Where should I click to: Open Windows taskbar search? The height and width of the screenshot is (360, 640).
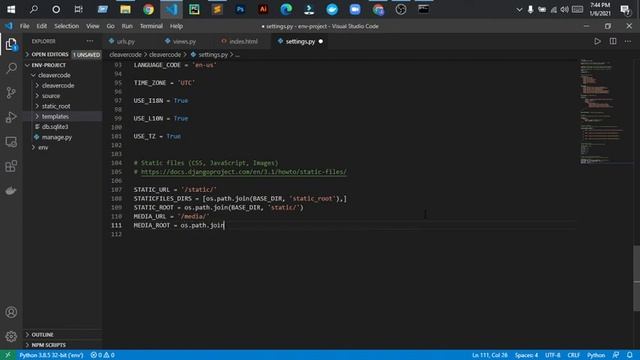tap(33, 9)
